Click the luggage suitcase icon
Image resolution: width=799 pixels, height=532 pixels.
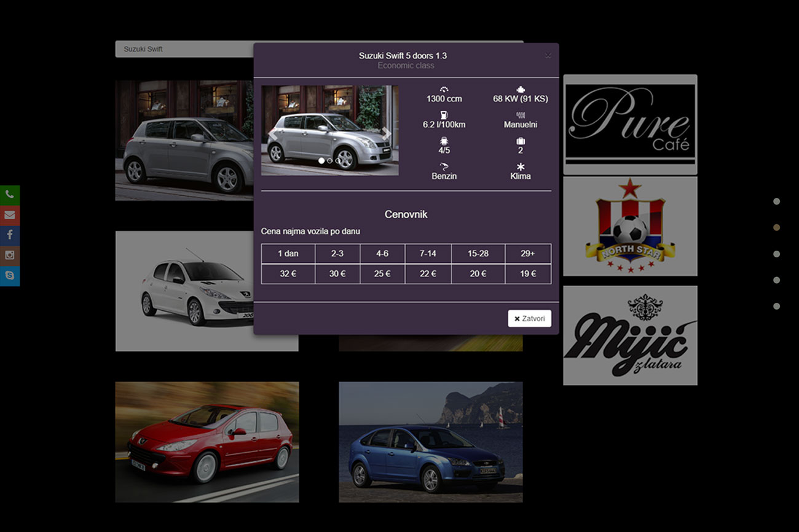pyautogui.click(x=521, y=141)
